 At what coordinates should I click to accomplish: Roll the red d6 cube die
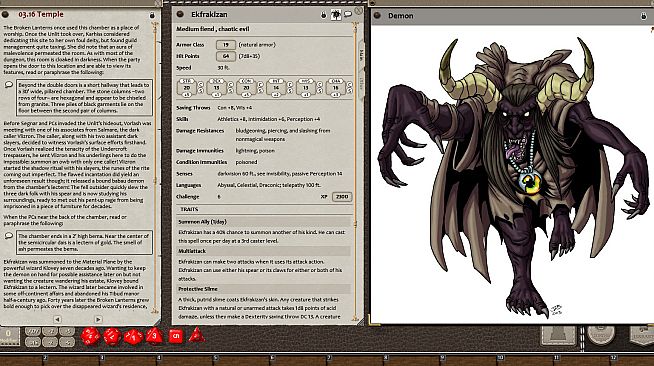pos(176,336)
